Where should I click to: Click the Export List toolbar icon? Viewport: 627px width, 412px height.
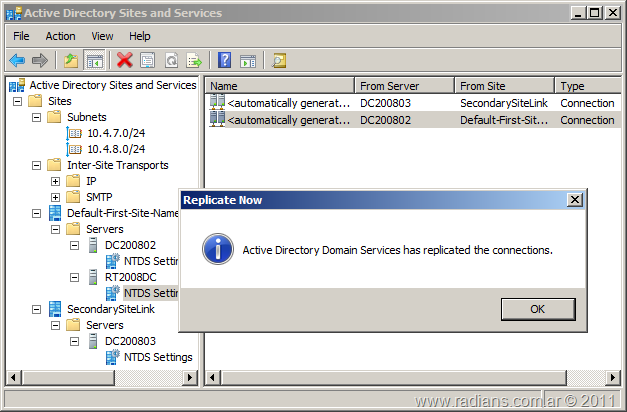(194, 61)
